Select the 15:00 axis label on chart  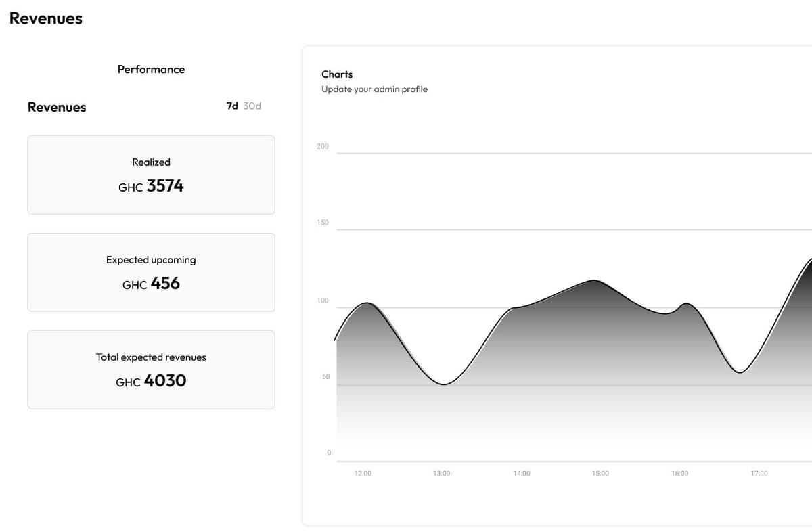[x=600, y=473]
